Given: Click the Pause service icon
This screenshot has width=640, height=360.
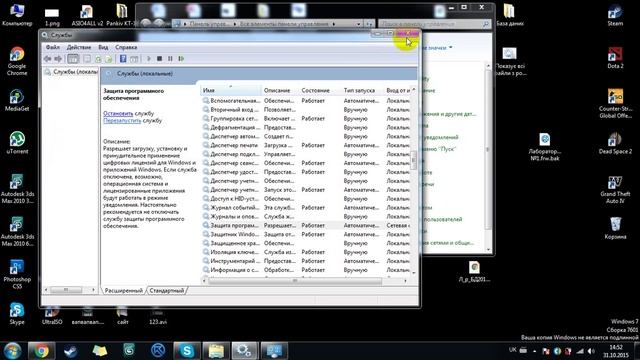Looking at the screenshot, I should coord(170,59).
